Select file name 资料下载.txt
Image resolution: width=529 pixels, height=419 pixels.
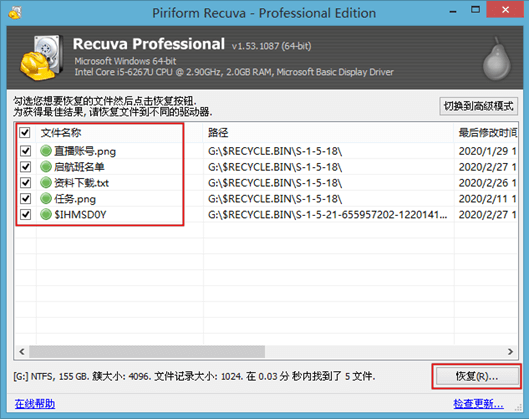point(82,183)
